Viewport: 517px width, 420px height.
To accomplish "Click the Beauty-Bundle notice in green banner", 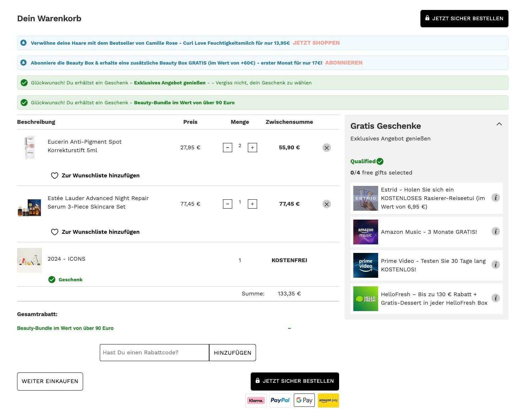I will click(184, 103).
